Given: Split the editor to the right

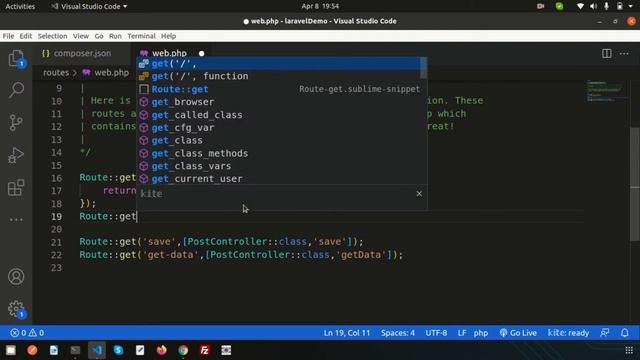Looking at the screenshot, I should point(607,53).
